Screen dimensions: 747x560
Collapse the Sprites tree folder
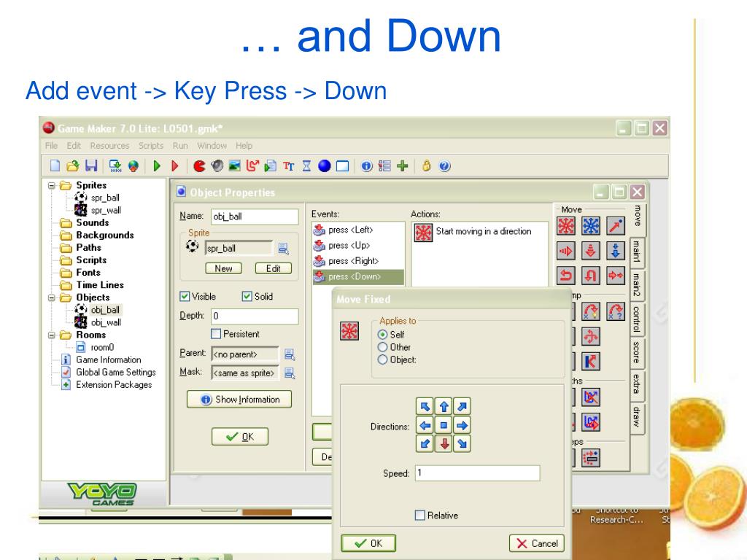tap(52, 185)
